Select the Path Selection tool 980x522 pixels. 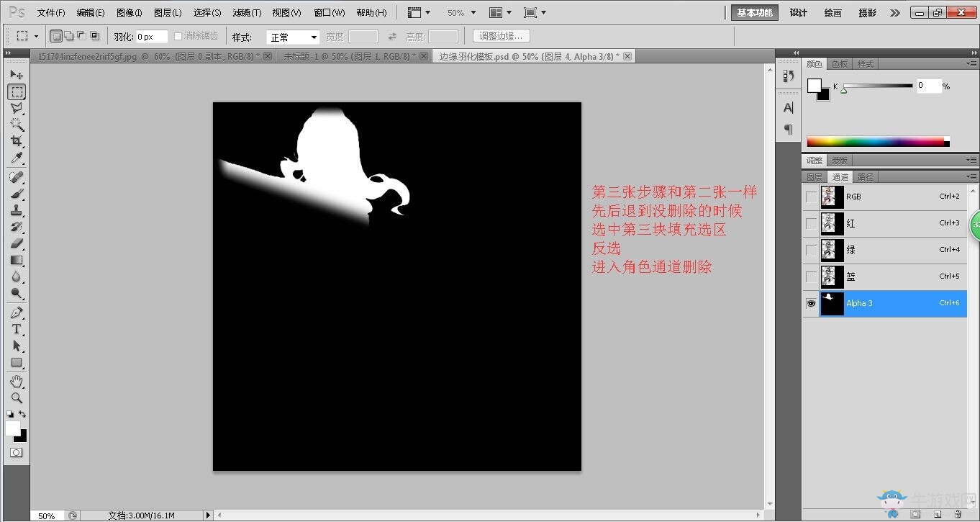17,346
